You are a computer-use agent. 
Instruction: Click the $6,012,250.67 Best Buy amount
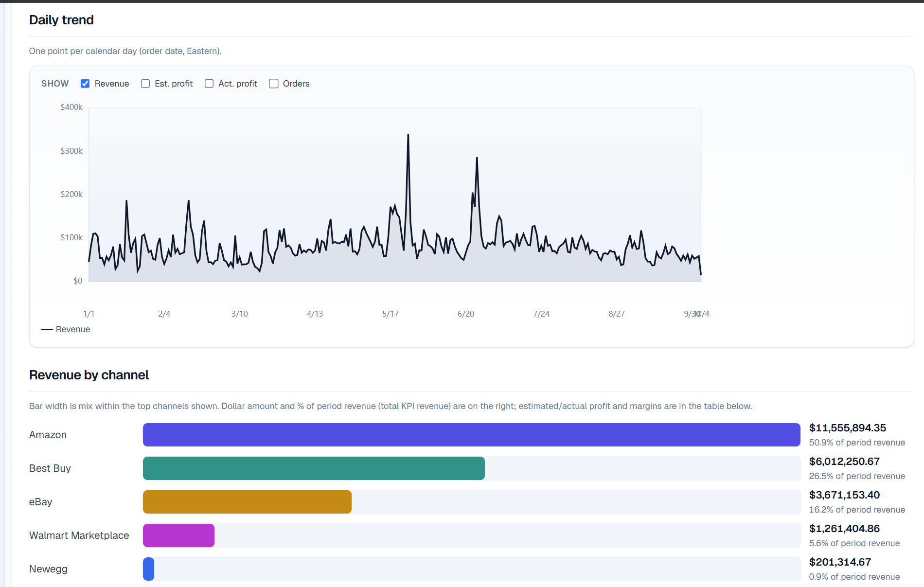click(x=844, y=462)
